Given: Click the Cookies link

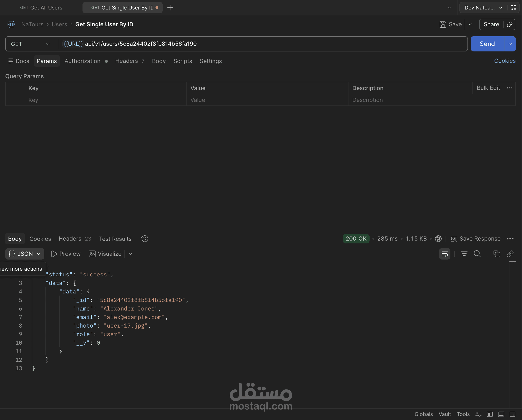Looking at the screenshot, I should 504,61.
